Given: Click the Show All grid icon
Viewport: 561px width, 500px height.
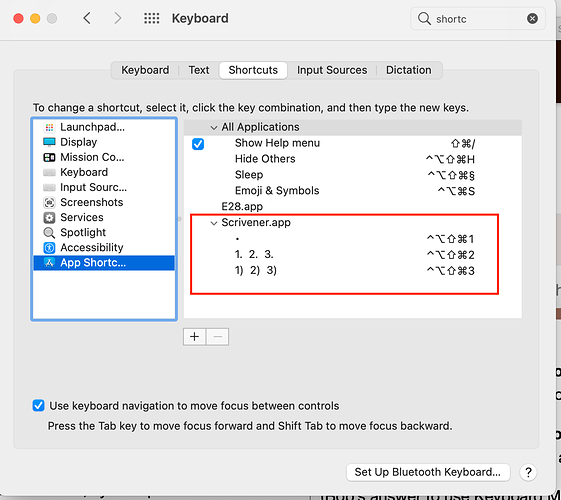Looking at the screenshot, I should (x=152, y=18).
